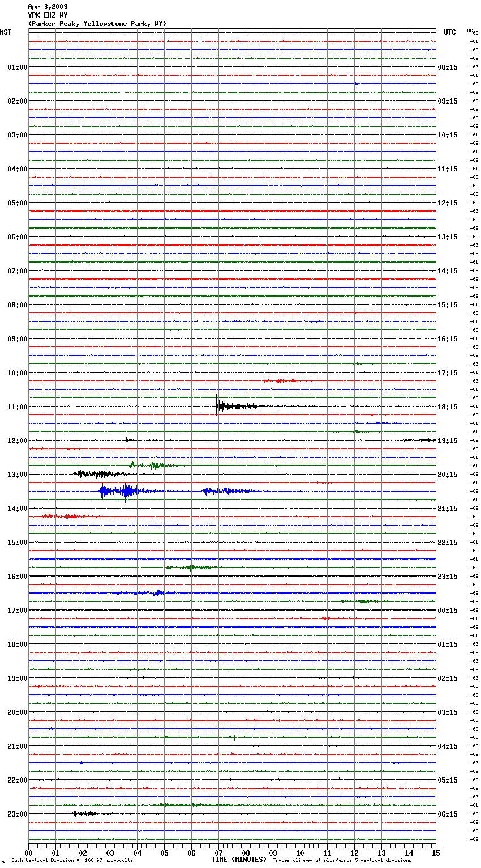Screen dimensions: 481x868
Task: Select the station code "YPK EHZ WY"
Action: coord(48,15)
